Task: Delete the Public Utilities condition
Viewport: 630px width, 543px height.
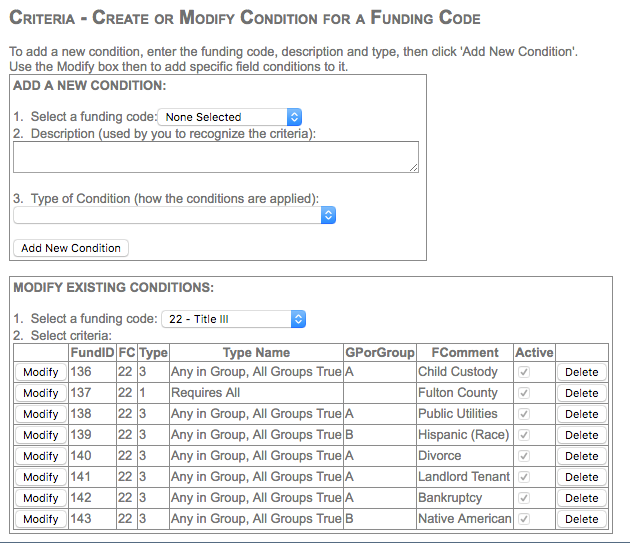Action: pos(581,414)
